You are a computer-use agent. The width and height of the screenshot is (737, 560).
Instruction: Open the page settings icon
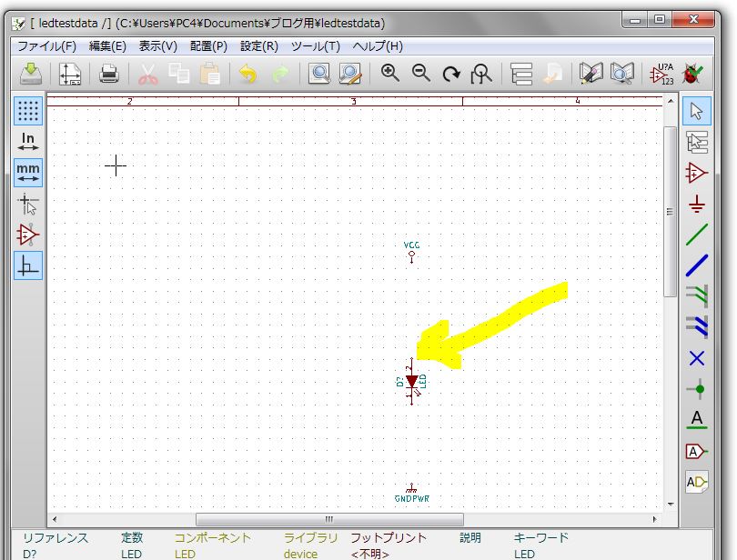point(69,74)
